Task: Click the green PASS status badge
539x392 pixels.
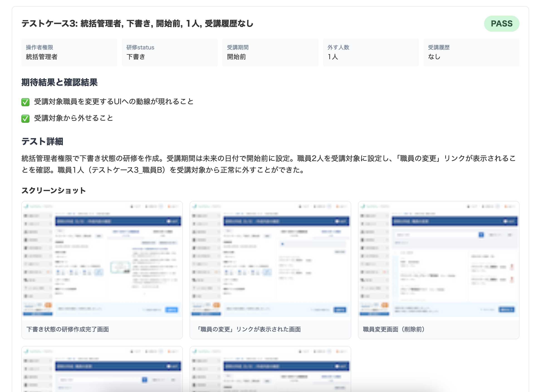Action: tap(501, 24)
